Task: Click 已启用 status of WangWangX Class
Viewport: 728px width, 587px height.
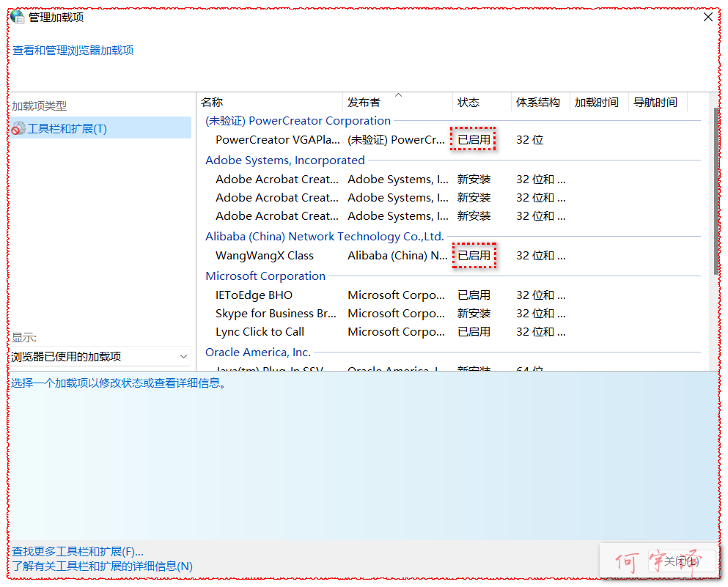Action: point(474,256)
